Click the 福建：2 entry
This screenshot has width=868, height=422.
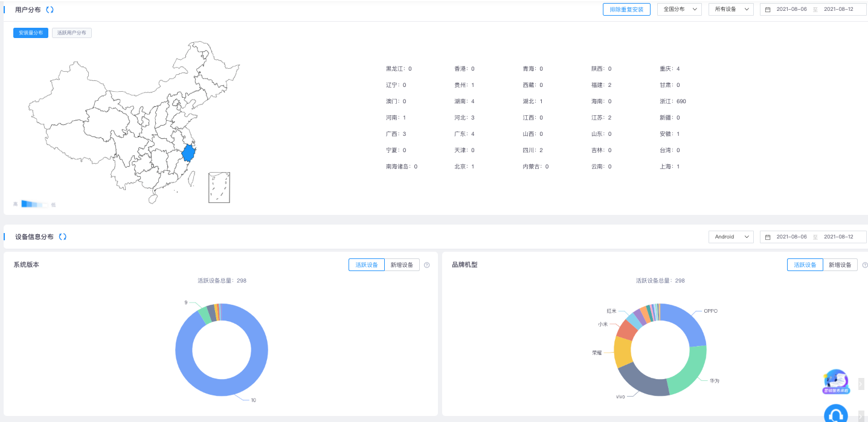click(x=601, y=85)
